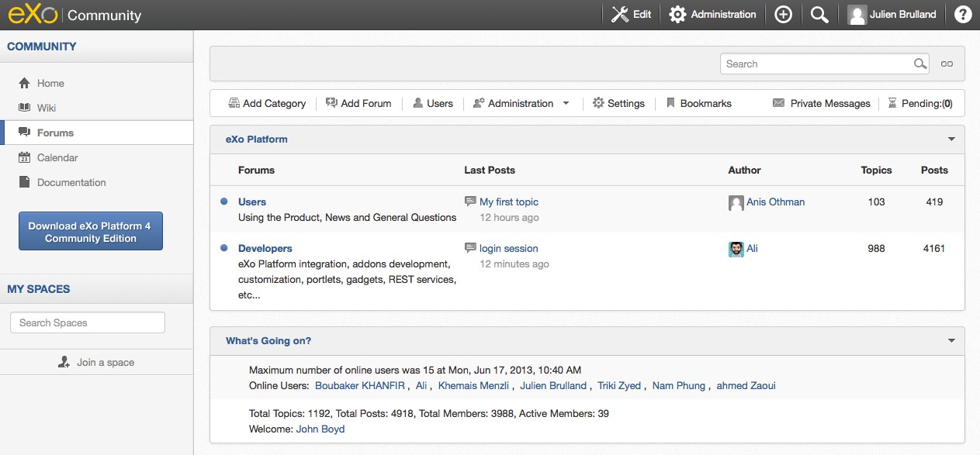Click the Bookmarks icon
This screenshot has height=455, width=980.
[671, 103]
